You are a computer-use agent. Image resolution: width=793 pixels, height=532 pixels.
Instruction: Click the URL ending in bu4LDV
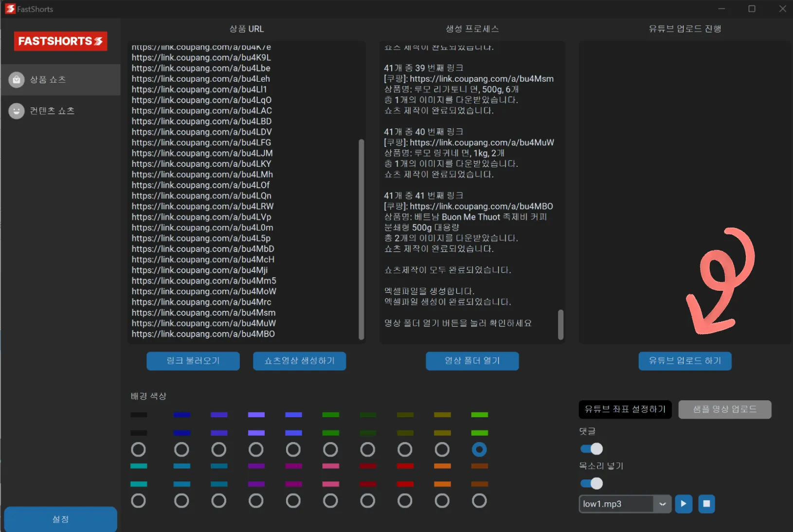coord(202,132)
